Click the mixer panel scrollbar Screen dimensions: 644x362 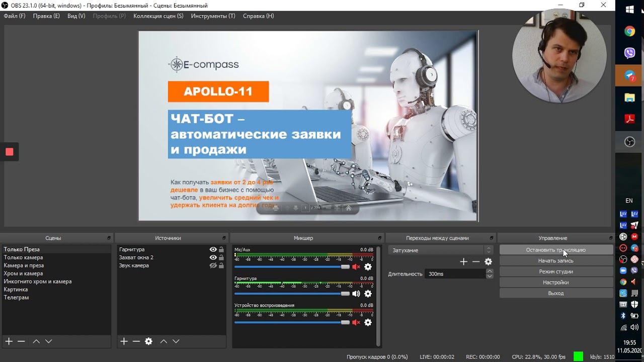(378, 296)
